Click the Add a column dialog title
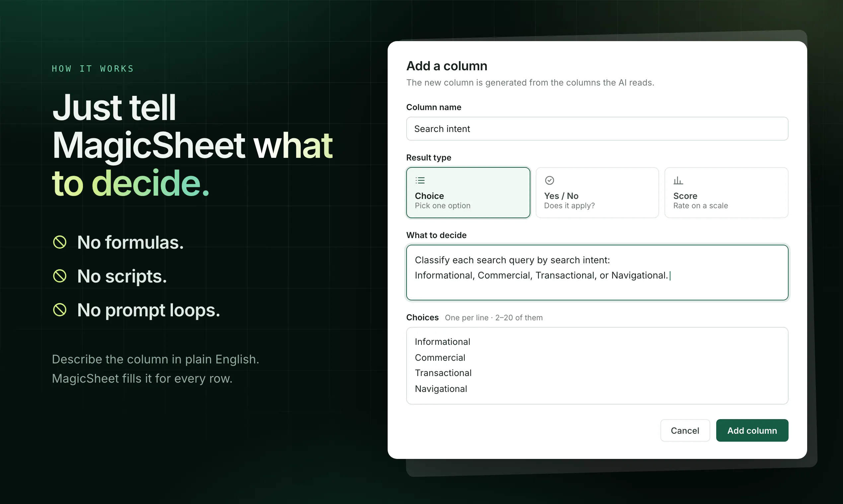 pyautogui.click(x=447, y=66)
